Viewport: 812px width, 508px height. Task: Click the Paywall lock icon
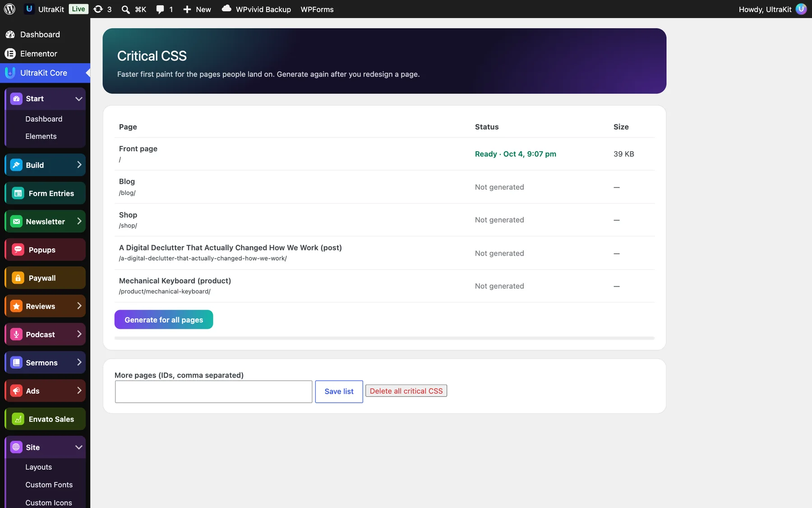point(18,278)
